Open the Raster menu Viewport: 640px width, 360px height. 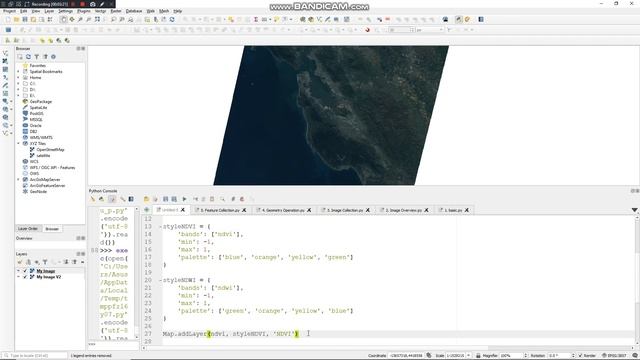(116, 11)
